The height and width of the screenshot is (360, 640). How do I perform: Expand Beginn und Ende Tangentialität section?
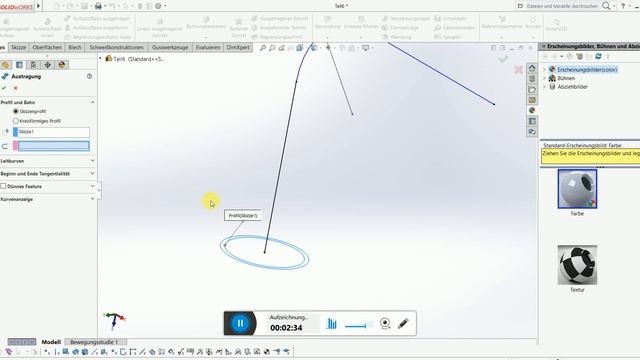(93, 173)
